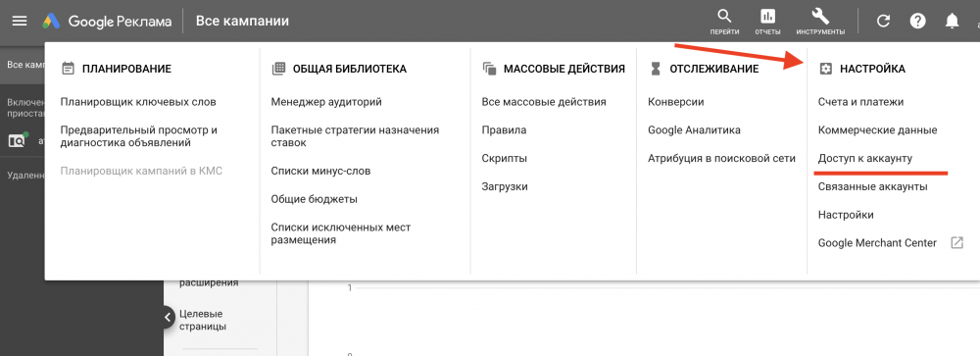Screen dimensions: 980x356
Task: Open 'Google Аналитика' entry
Action: (x=695, y=130)
